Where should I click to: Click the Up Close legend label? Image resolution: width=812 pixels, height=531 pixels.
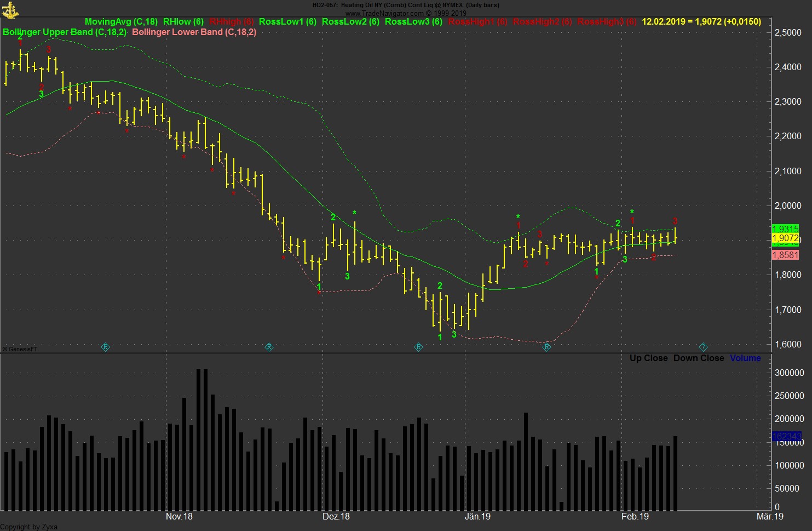pos(649,358)
